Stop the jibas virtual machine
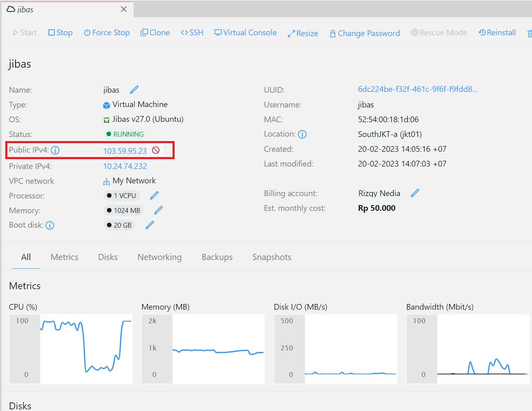The width and height of the screenshot is (532, 411). click(x=60, y=32)
